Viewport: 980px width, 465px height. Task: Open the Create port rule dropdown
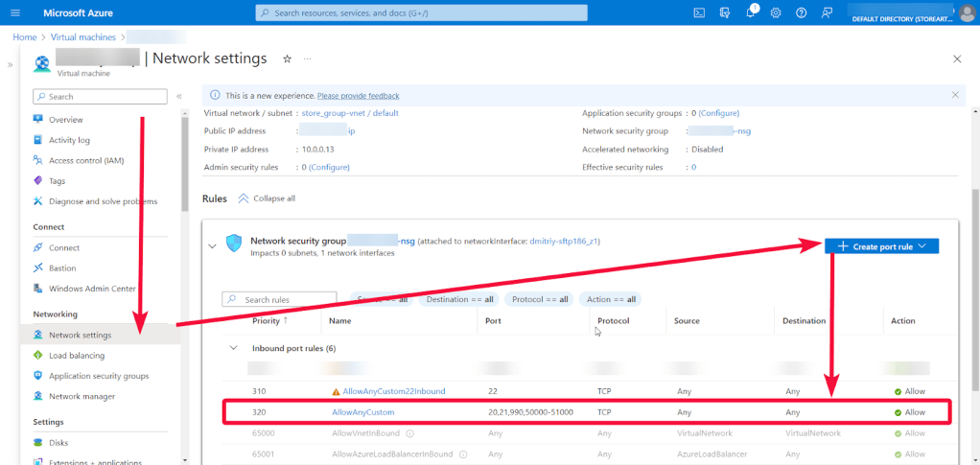click(881, 246)
